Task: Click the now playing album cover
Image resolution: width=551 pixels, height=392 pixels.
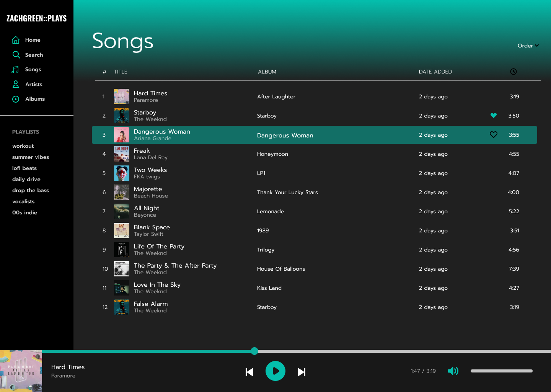Action: tap(21, 371)
